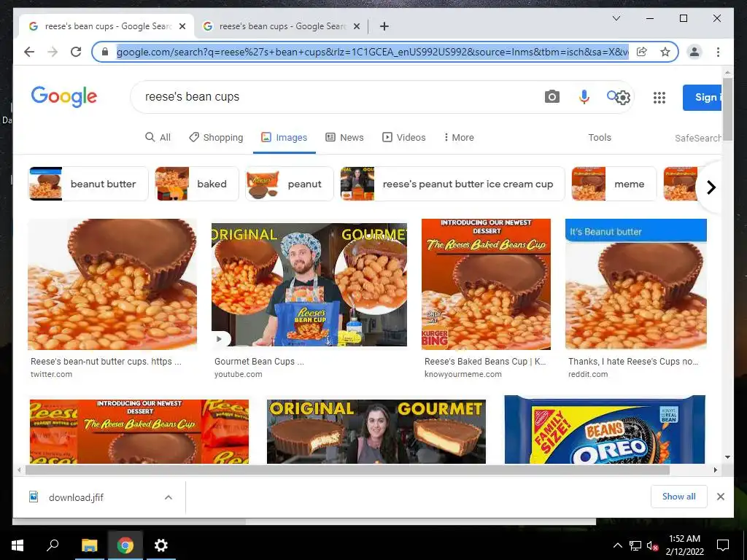This screenshot has width=747, height=560.
Task: Select the Images tab
Action: click(x=284, y=138)
